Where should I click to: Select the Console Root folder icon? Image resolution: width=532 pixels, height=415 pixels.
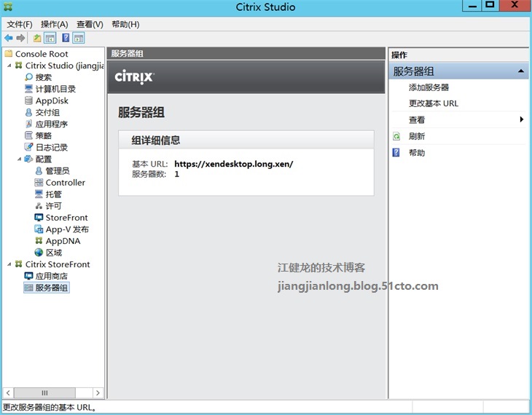9,54
